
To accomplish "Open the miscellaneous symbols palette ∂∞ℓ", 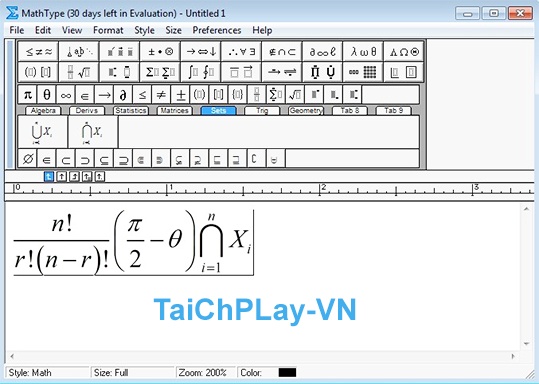I will tap(322, 52).
